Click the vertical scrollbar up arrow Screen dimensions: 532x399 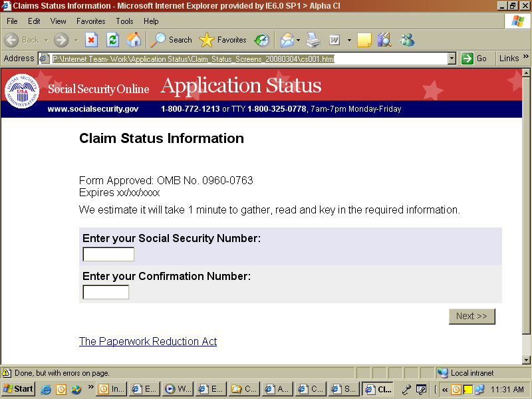tap(526, 72)
